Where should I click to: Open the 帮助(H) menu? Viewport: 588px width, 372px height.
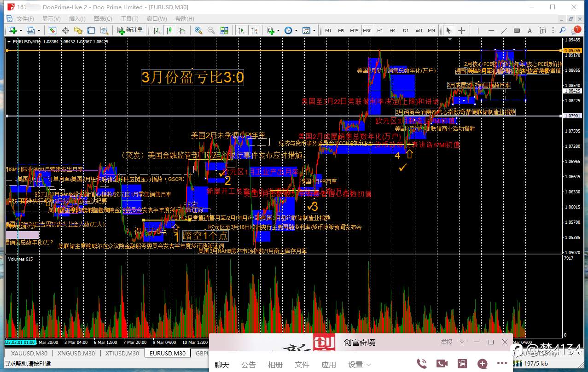tap(185, 19)
